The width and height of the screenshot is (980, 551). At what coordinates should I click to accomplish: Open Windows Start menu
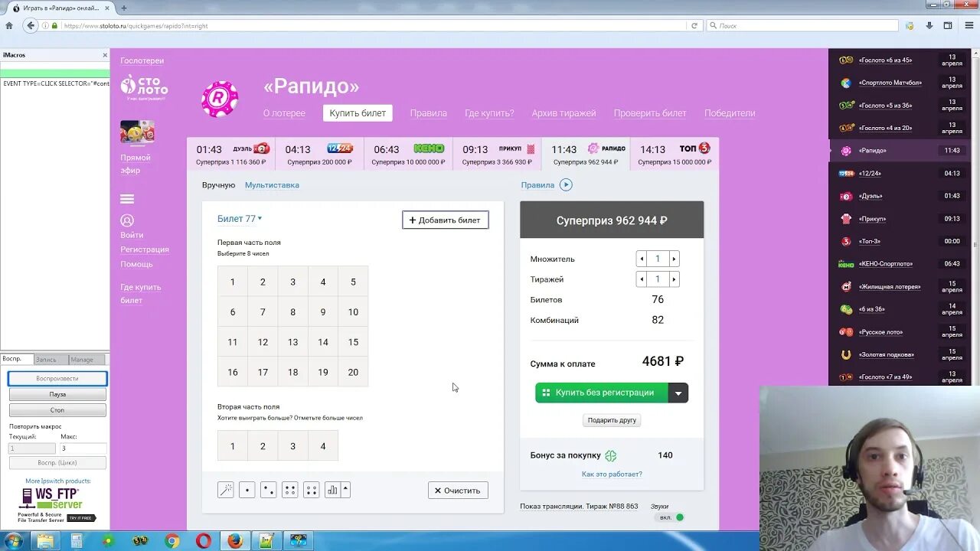coord(13,541)
